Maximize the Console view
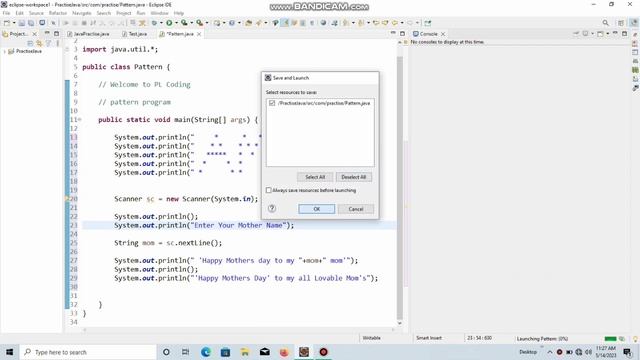This screenshot has width=640, height=360. coord(624,33)
